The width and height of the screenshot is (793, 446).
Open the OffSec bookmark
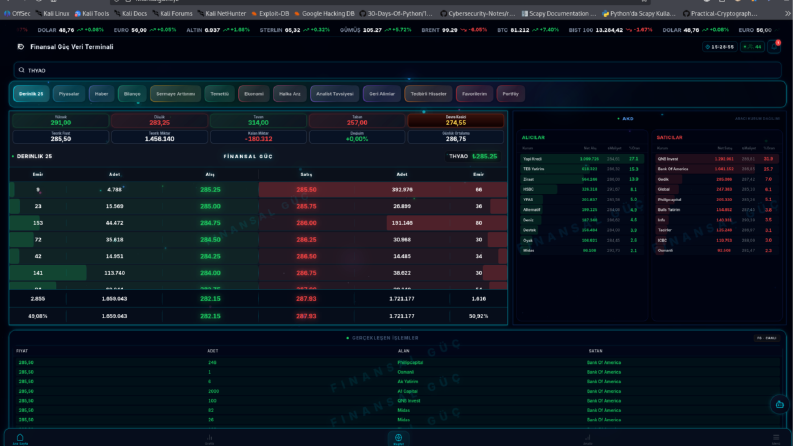17,14
